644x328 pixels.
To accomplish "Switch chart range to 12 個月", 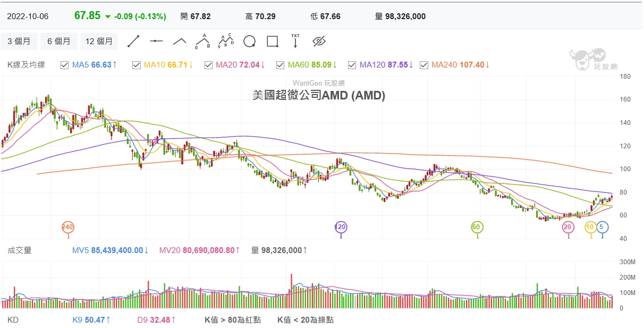I will pyautogui.click(x=99, y=41).
